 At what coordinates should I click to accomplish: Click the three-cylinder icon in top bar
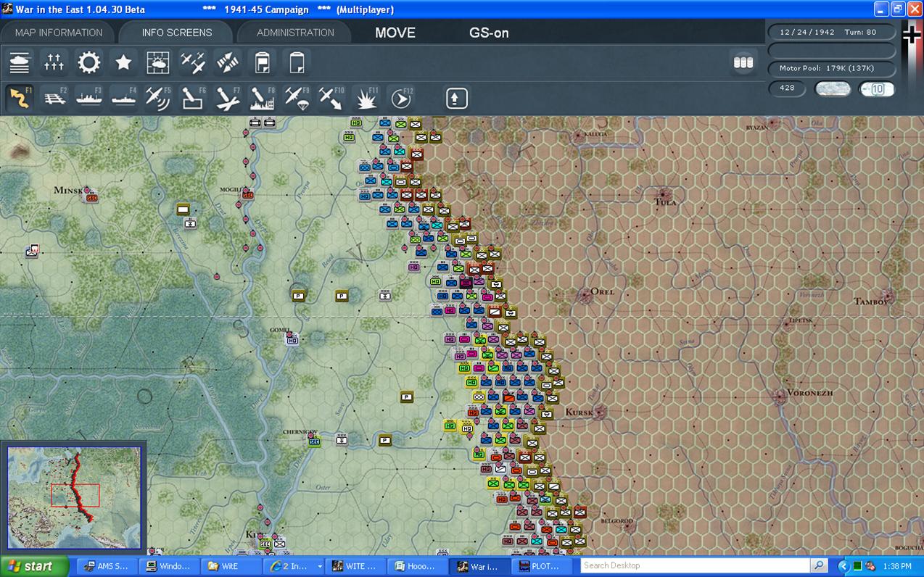(x=743, y=62)
